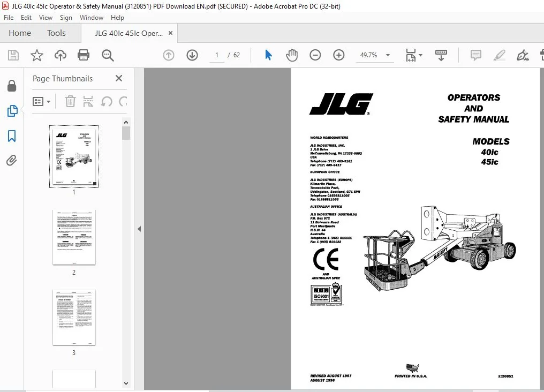The height and width of the screenshot is (392, 544).
Task: Close the JLG document tab
Action: tap(170, 33)
